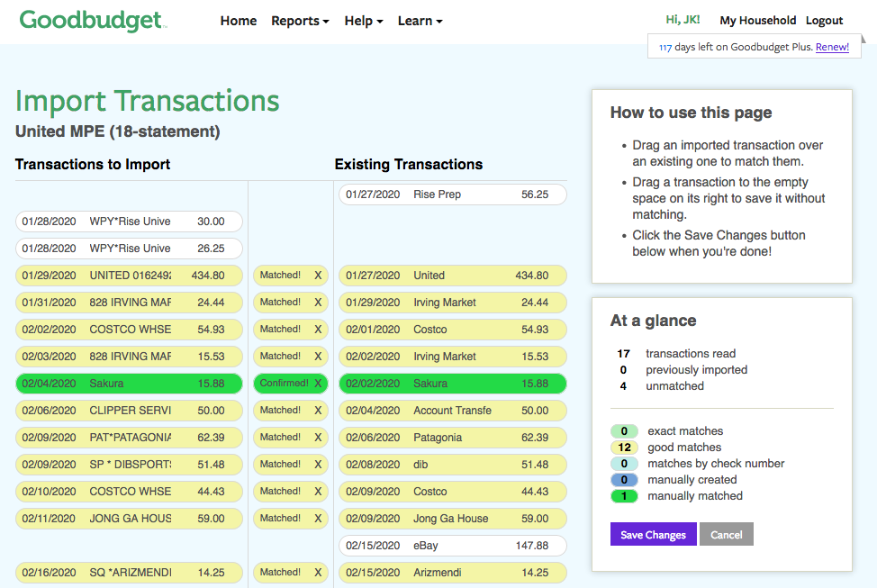This screenshot has width=877, height=588.
Task: Click the matches by check number badge
Action: click(x=624, y=464)
